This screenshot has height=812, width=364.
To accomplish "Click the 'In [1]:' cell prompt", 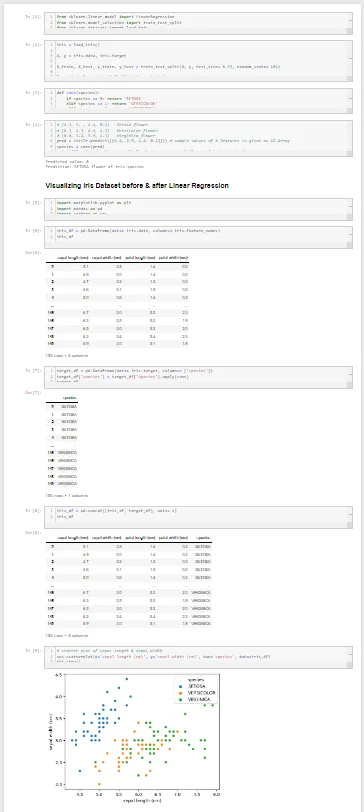I will pos(34,17).
